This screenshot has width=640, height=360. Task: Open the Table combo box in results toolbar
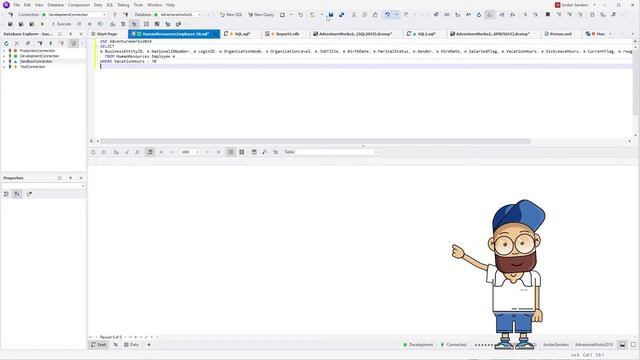pos(337,152)
